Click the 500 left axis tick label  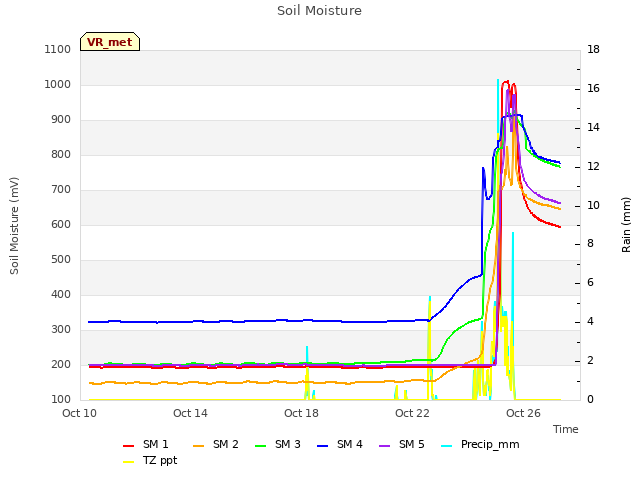click(x=61, y=260)
